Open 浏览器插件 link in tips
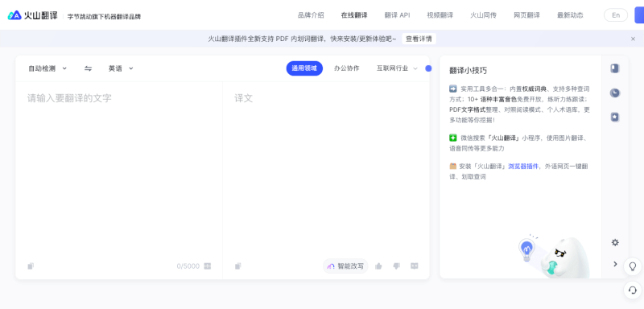This screenshot has width=644, height=309. click(523, 167)
